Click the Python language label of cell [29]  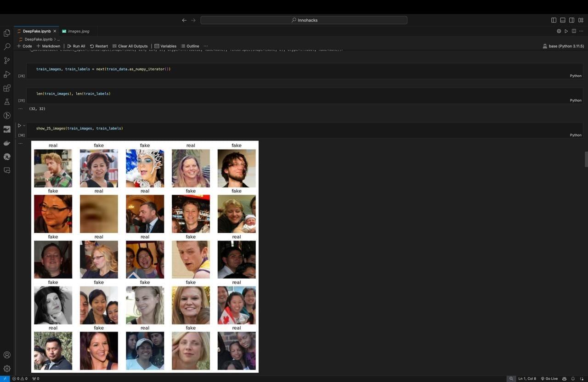click(x=576, y=100)
